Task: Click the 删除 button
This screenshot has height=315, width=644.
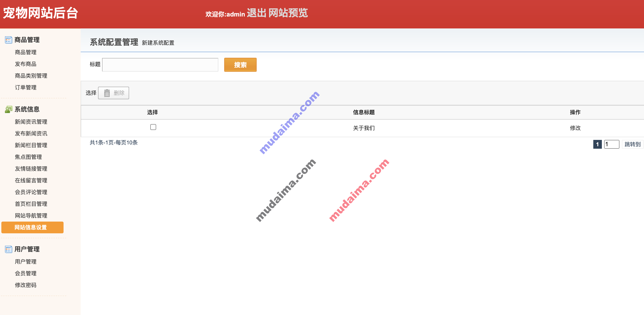Action: click(x=114, y=93)
